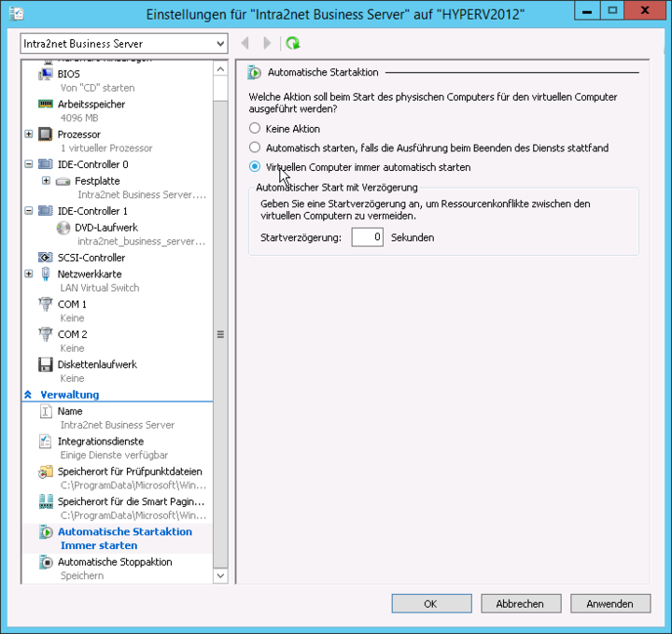Open Speicherort für Prüfpunktdateien page
672x634 pixels.
click(130, 472)
